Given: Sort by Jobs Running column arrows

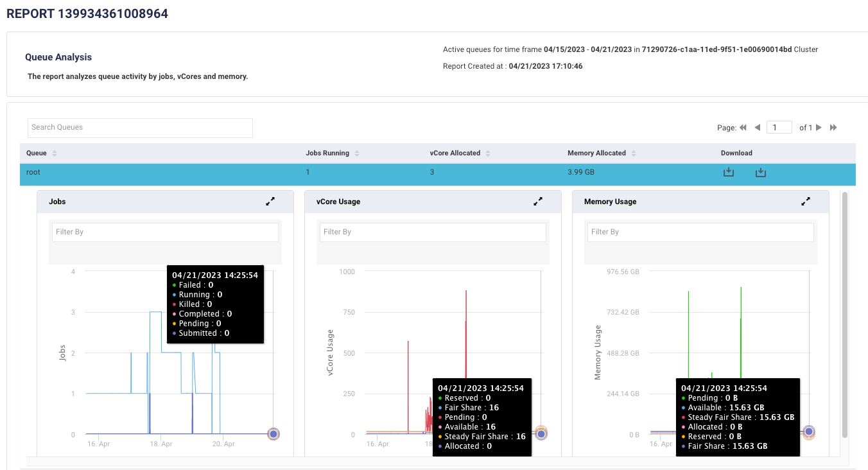Looking at the screenshot, I should [357, 153].
